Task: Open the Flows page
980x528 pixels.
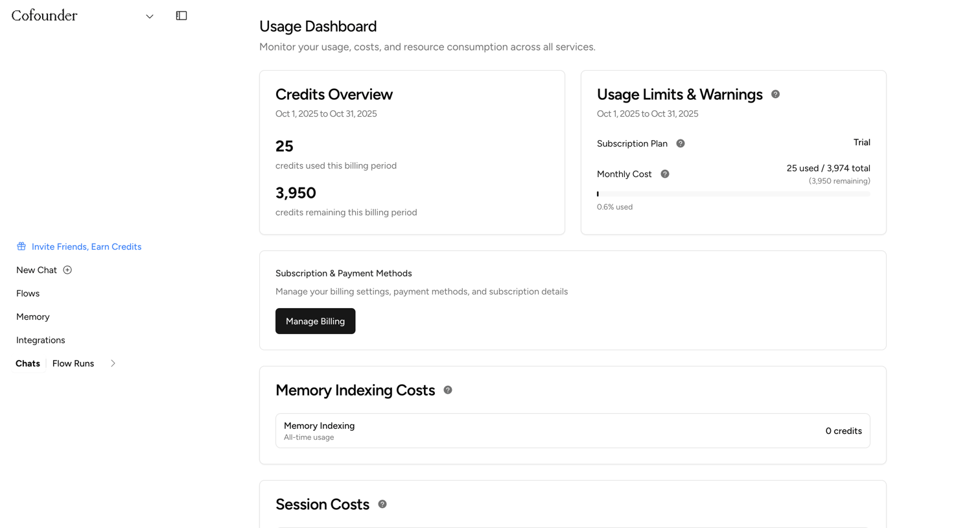Action: [28, 293]
